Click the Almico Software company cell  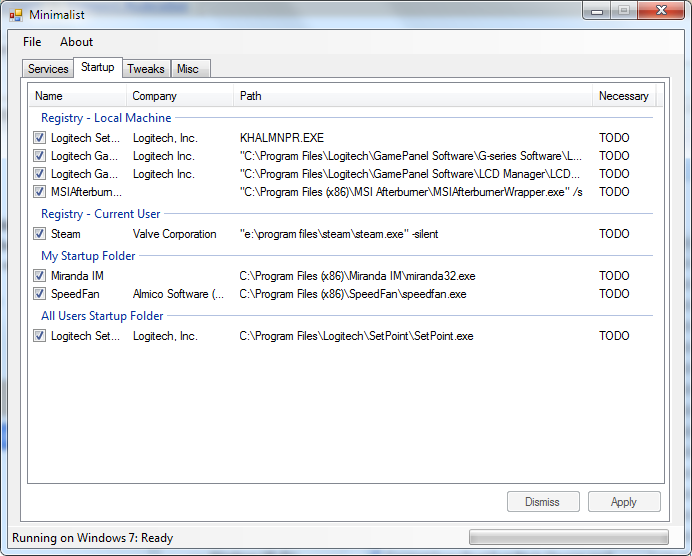click(179, 294)
